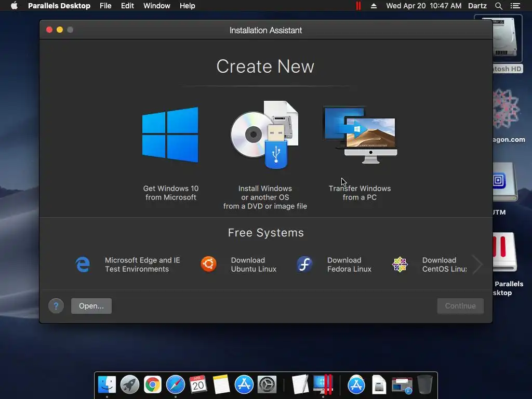Open the Apple menu
Viewport: 532px width, 399px height.
[x=14, y=6]
